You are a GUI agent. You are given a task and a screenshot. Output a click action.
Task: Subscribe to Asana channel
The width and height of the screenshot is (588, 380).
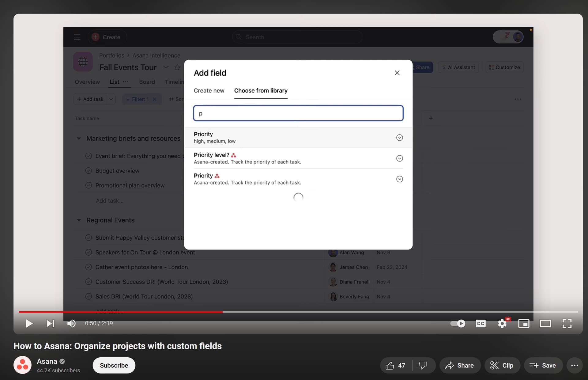click(x=114, y=365)
